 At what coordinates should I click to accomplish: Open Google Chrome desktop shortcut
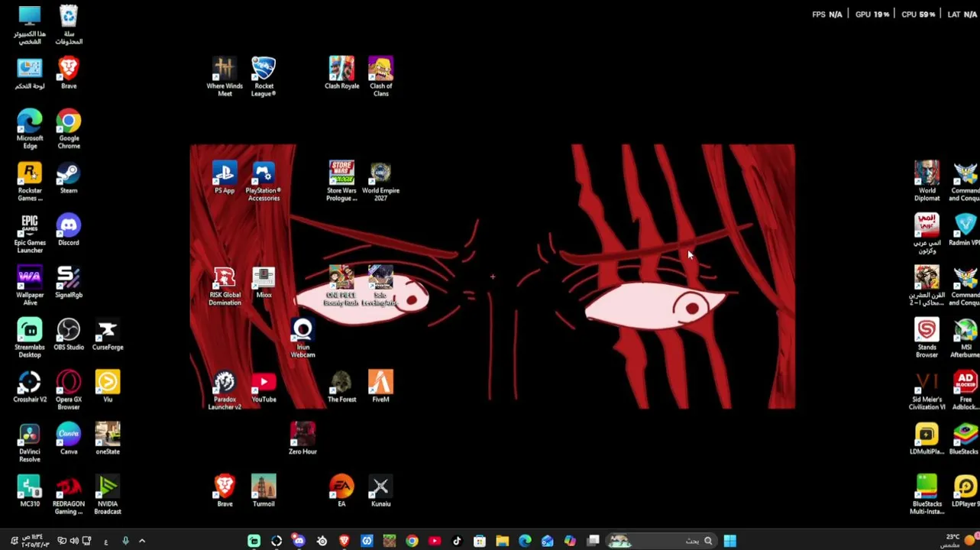(x=69, y=128)
